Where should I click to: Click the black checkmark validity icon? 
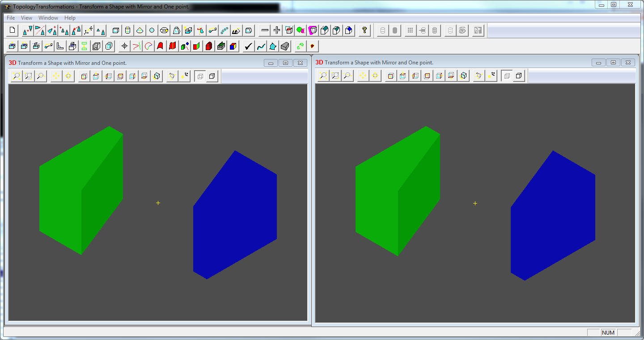coord(249,46)
